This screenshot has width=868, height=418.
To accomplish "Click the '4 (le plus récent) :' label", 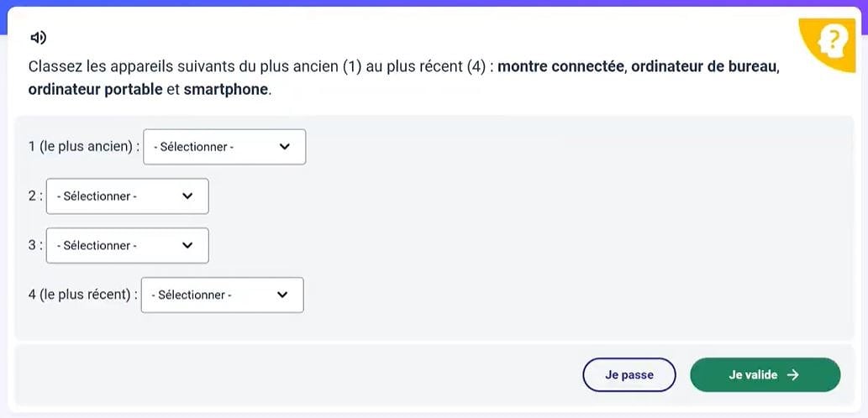I will (x=82, y=295).
